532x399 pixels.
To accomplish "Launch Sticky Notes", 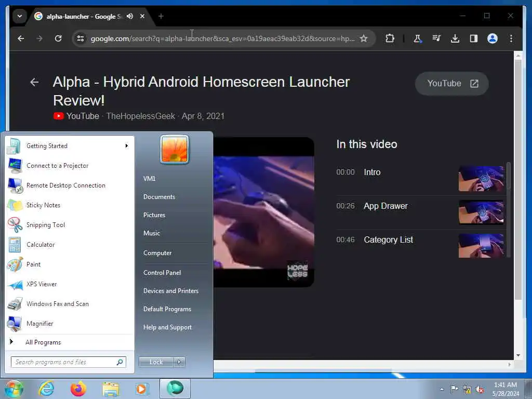I will tap(70, 205).
